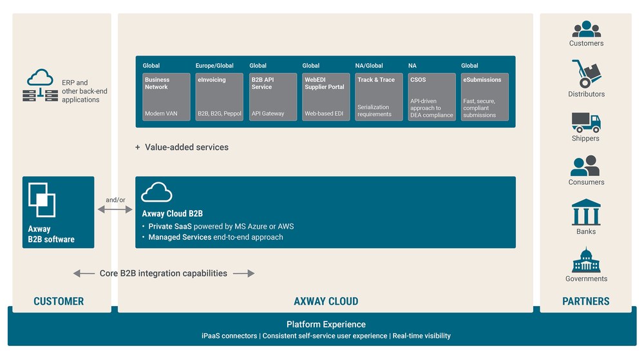Click the right arrow after integration capabilities
The width and height of the screenshot is (644, 355).
[x=243, y=273]
